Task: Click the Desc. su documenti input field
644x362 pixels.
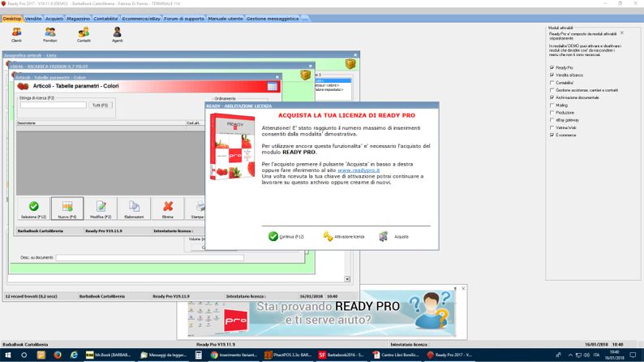Action: tap(150, 257)
